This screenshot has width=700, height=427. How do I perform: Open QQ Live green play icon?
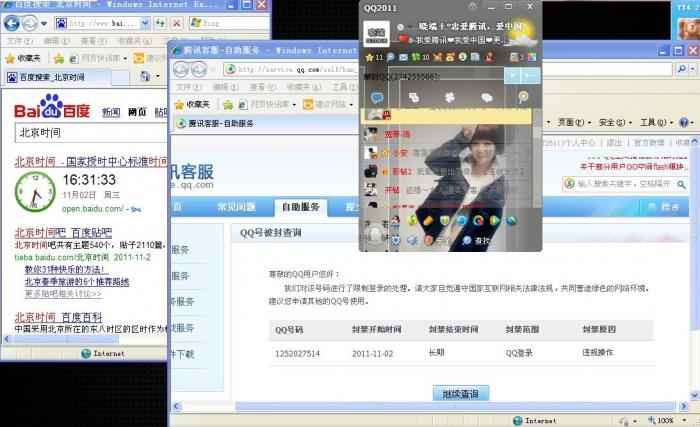coord(495,220)
